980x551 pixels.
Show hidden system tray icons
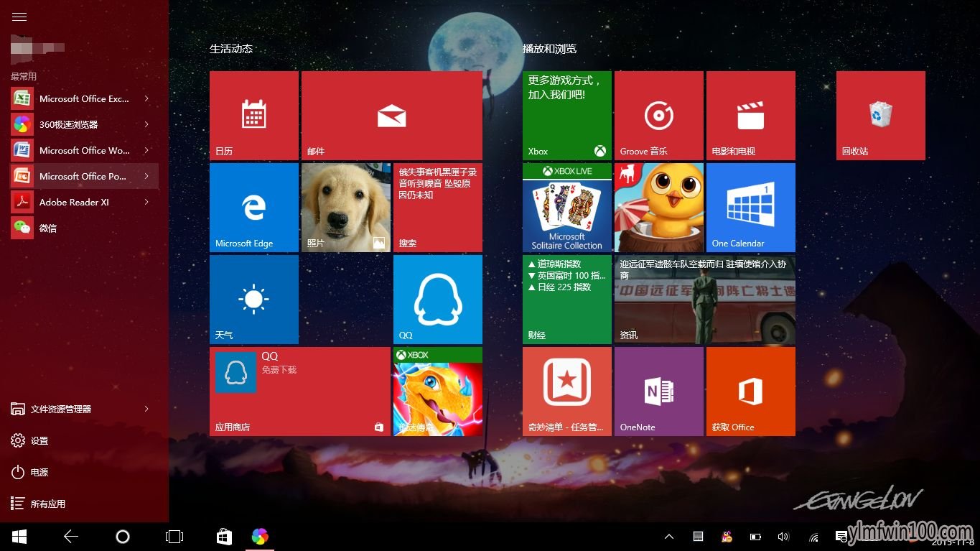point(669,536)
